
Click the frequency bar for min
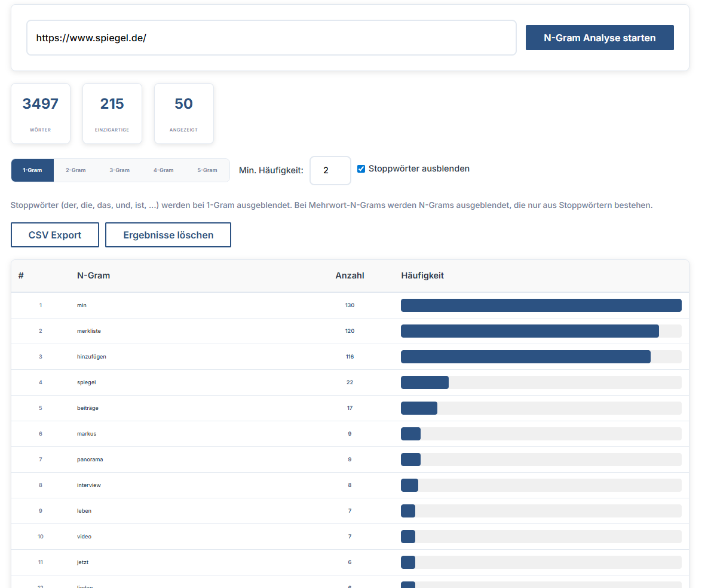541,305
